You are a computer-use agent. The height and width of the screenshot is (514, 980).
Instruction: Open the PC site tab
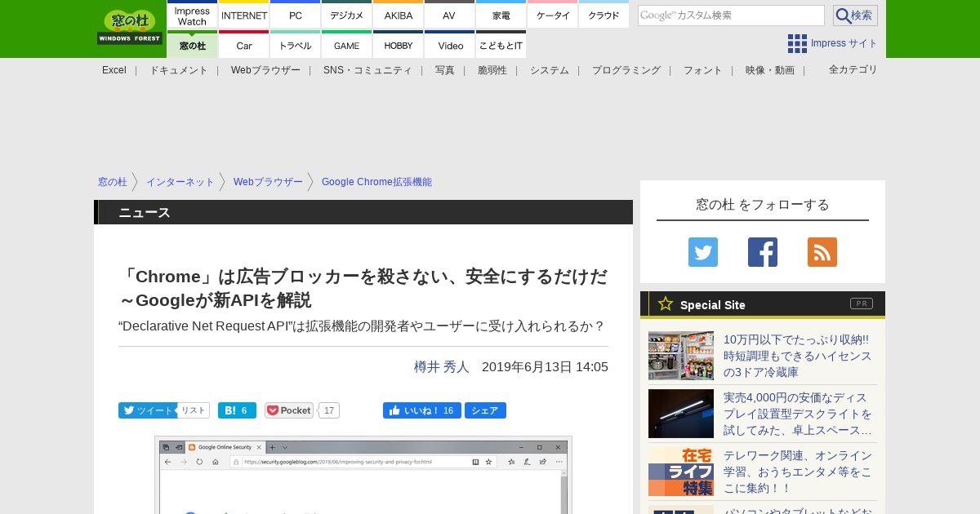(x=295, y=15)
